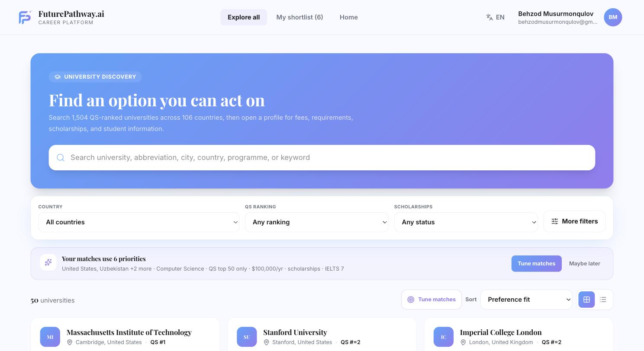Open the Sort by Preference fit dropdown
The height and width of the screenshot is (351, 644).
pos(526,300)
